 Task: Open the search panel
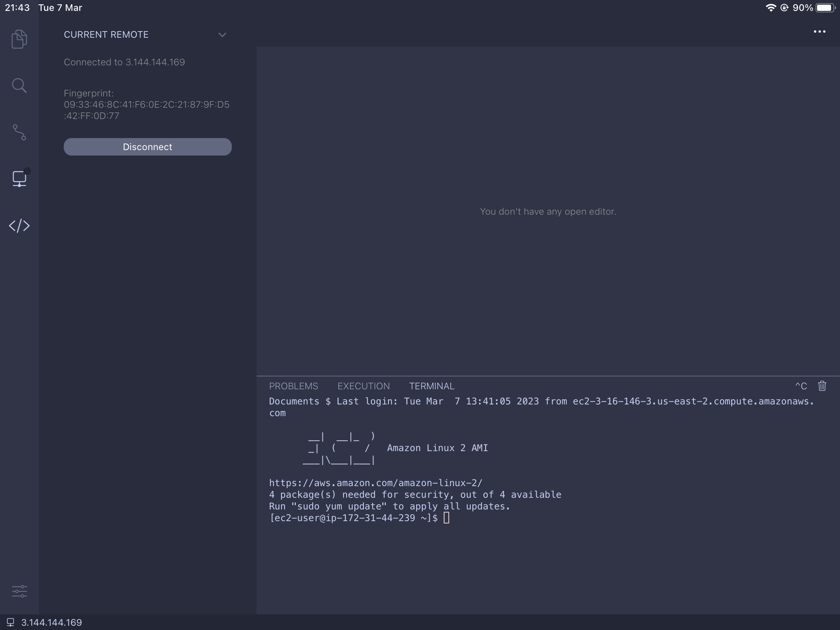pos(19,85)
